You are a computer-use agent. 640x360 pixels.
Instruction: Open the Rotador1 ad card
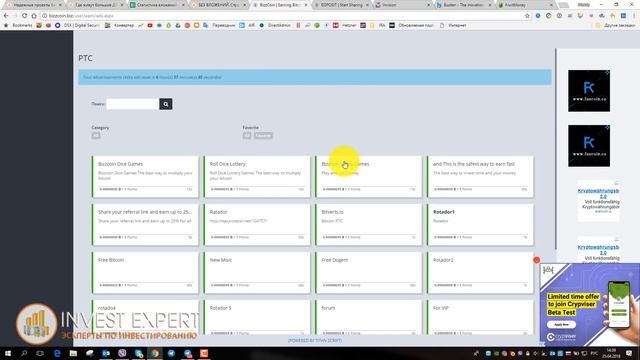pyautogui.click(x=480, y=224)
